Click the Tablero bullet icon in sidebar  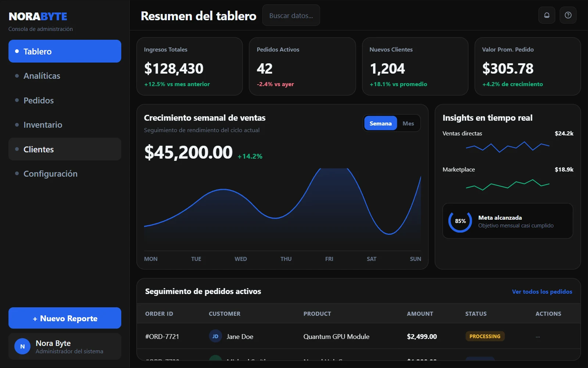(16, 51)
